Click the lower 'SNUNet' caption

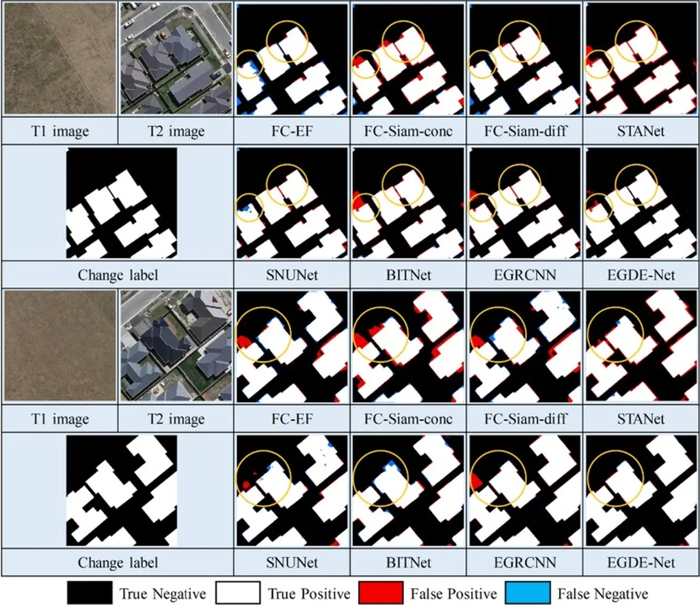292,563
